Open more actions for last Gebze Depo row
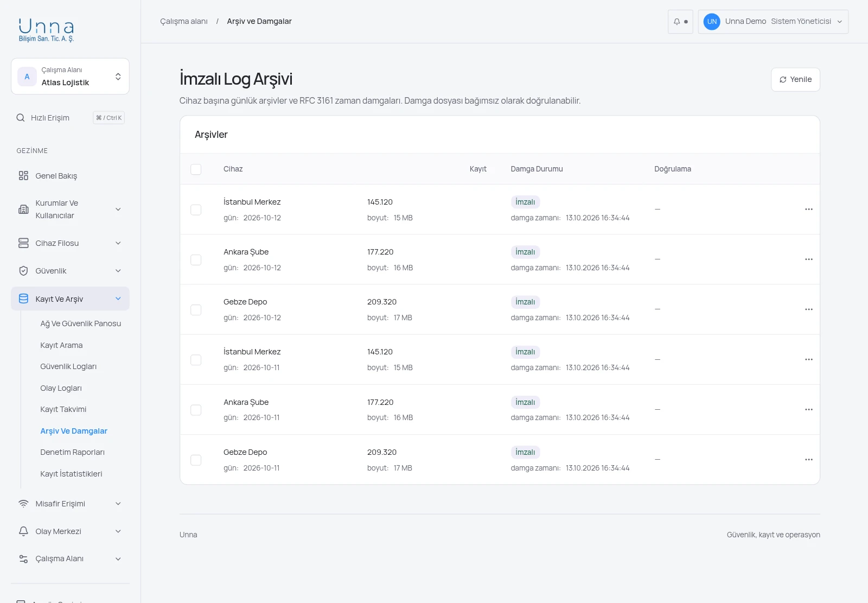The image size is (868, 603). [809, 460]
